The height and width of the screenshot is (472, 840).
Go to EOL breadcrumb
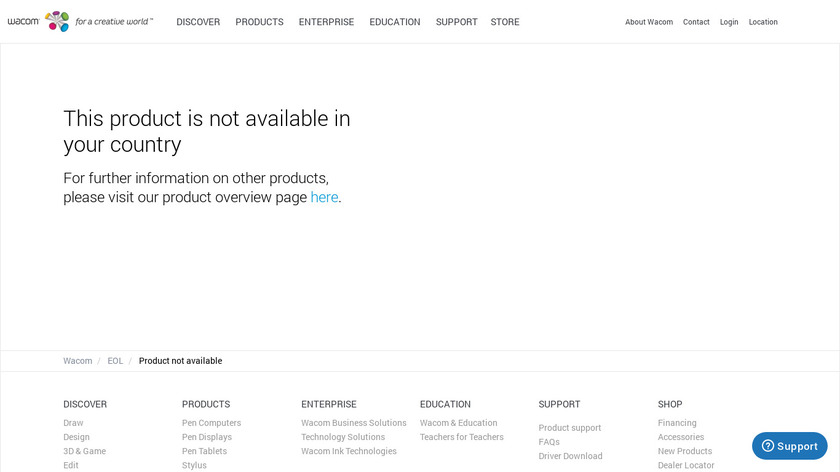pyautogui.click(x=115, y=361)
